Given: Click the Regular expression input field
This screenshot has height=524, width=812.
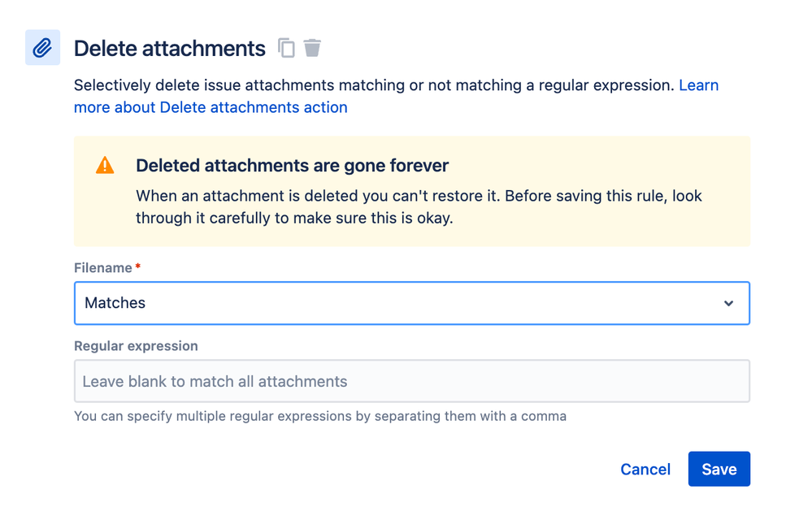Looking at the screenshot, I should pyautogui.click(x=412, y=381).
